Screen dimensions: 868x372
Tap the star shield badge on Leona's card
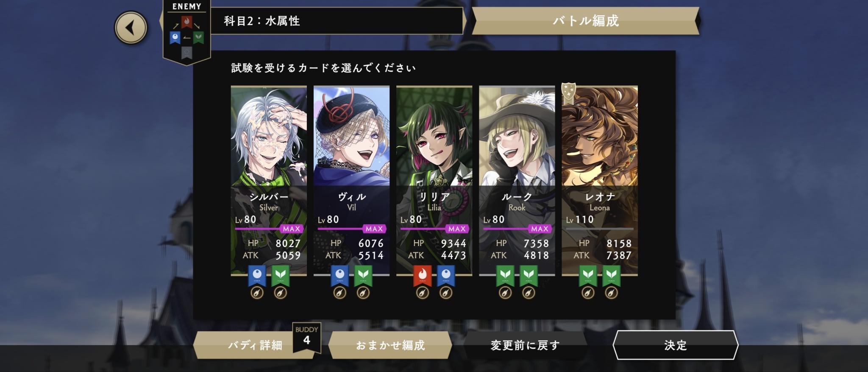[568, 92]
